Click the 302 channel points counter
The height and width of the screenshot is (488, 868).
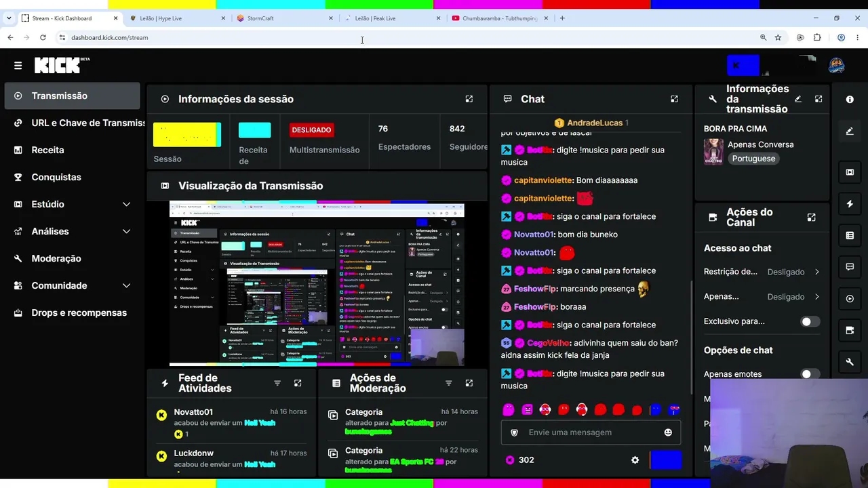(519, 460)
